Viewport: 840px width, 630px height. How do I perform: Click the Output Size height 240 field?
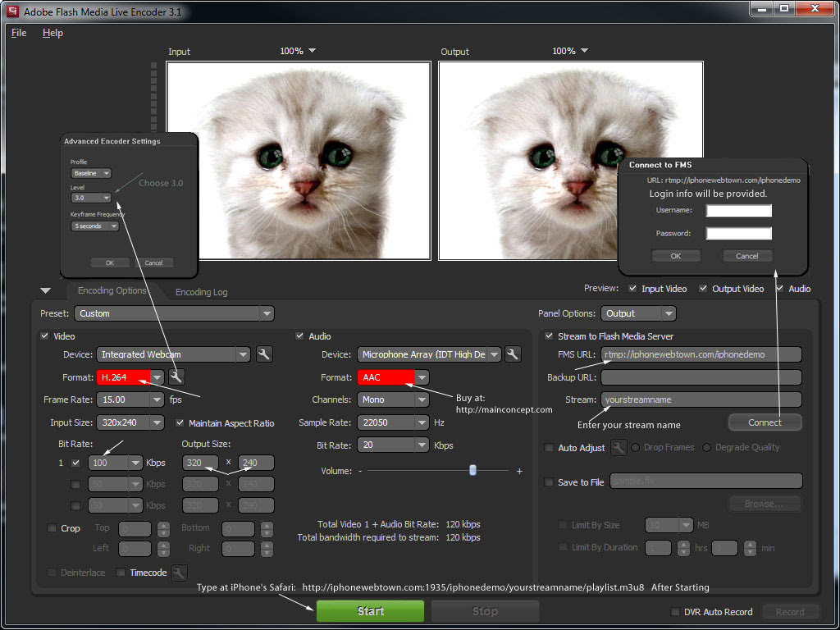[x=256, y=463]
